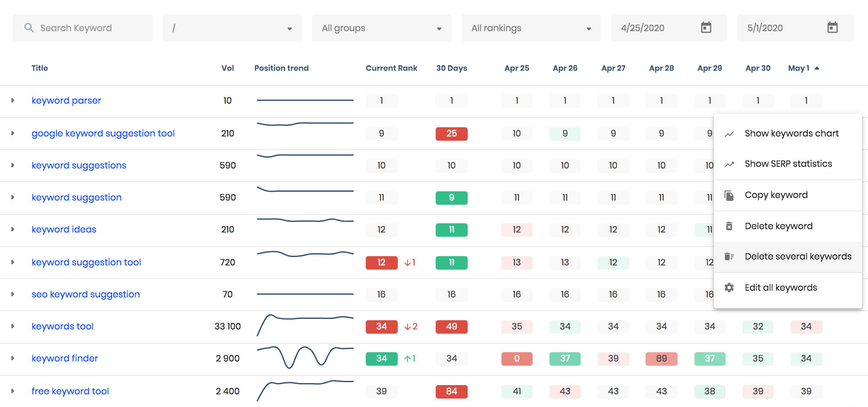The width and height of the screenshot is (868, 407).
Task: Expand the keyword suggestions row
Action: (13, 165)
